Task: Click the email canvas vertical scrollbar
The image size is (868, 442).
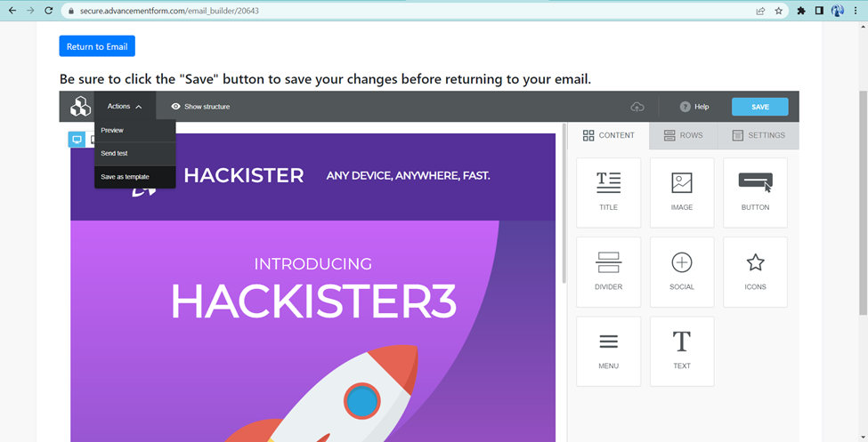Action: (x=564, y=203)
